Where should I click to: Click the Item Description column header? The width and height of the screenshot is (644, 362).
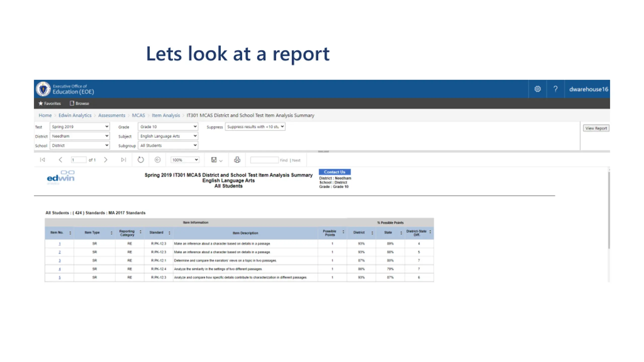coord(245,233)
